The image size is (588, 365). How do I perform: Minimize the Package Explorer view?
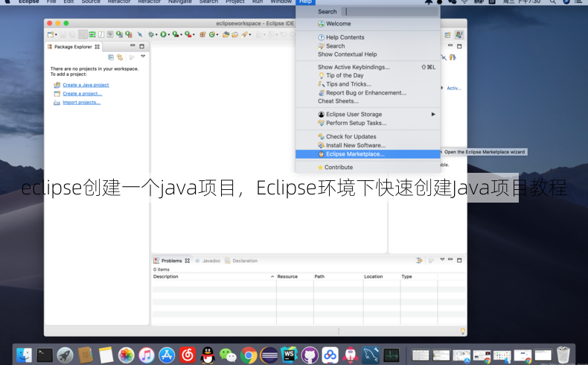(132, 45)
